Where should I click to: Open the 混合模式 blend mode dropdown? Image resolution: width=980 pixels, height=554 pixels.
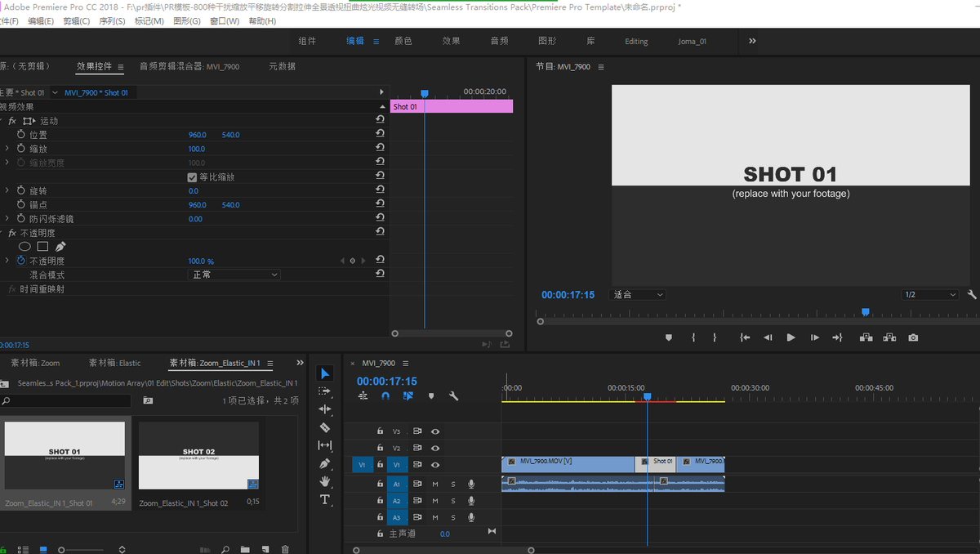pos(234,275)
